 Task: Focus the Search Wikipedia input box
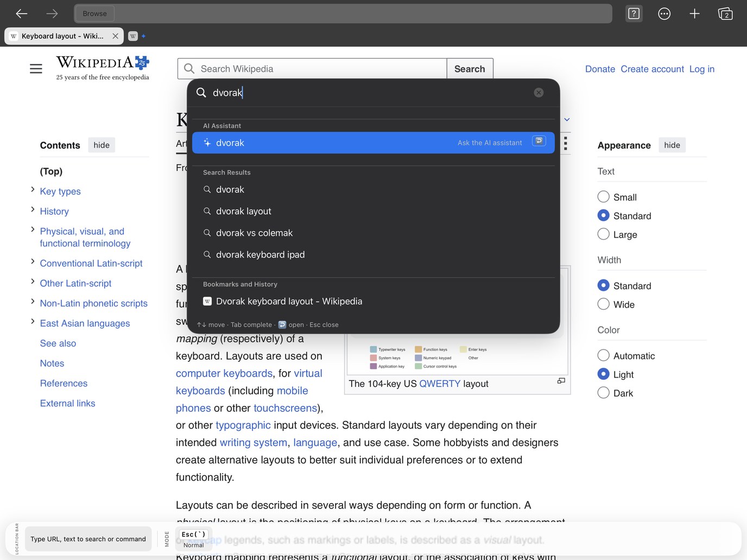[312, 69]
